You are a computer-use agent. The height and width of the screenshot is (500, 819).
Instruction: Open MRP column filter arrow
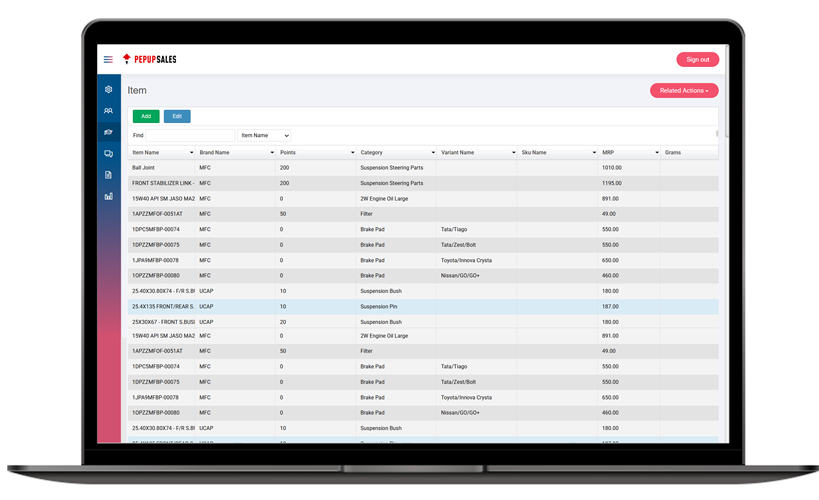point(657,153)
